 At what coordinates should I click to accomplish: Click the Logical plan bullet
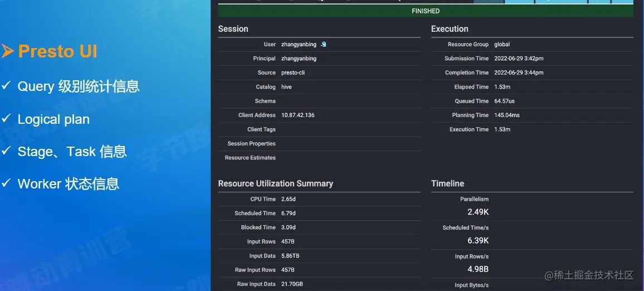pyautogui.click(x=53, y=120)
